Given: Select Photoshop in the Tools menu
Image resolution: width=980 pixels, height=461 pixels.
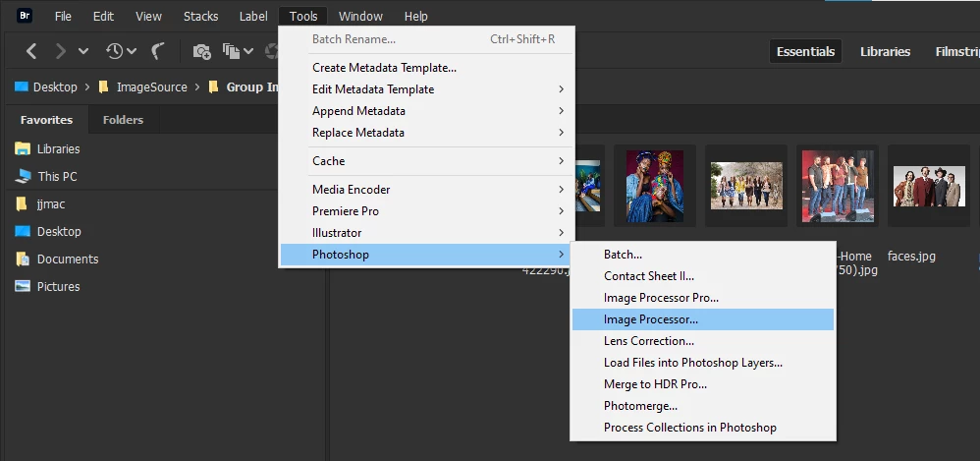Looking at the screenshot, I should pyautogui.click(x=426, y=255).
